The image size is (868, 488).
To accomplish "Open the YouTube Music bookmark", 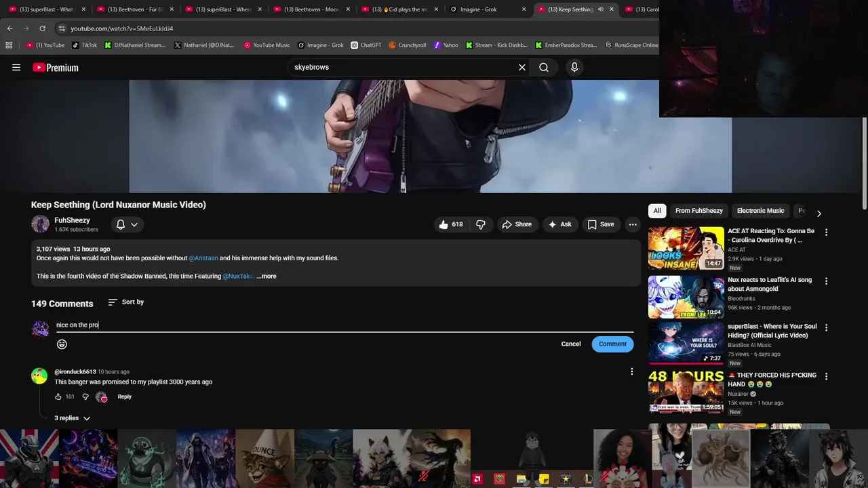I will (267, 45).
